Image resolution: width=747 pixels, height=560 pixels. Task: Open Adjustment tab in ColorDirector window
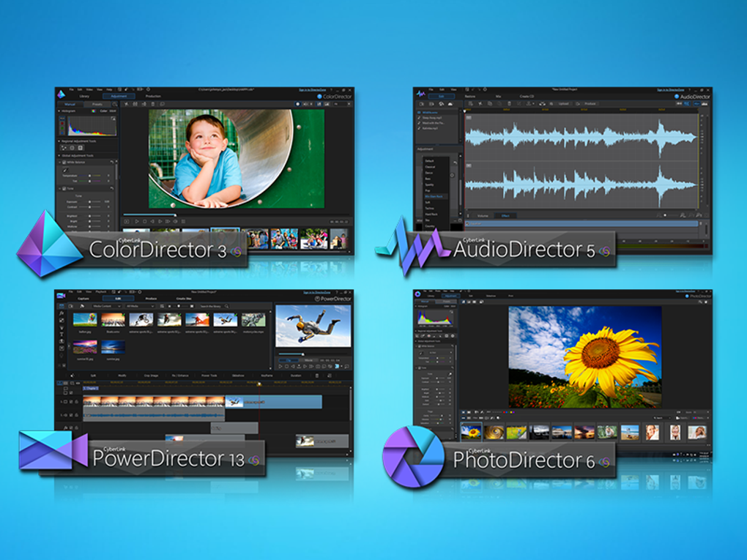tap(119, 96)
